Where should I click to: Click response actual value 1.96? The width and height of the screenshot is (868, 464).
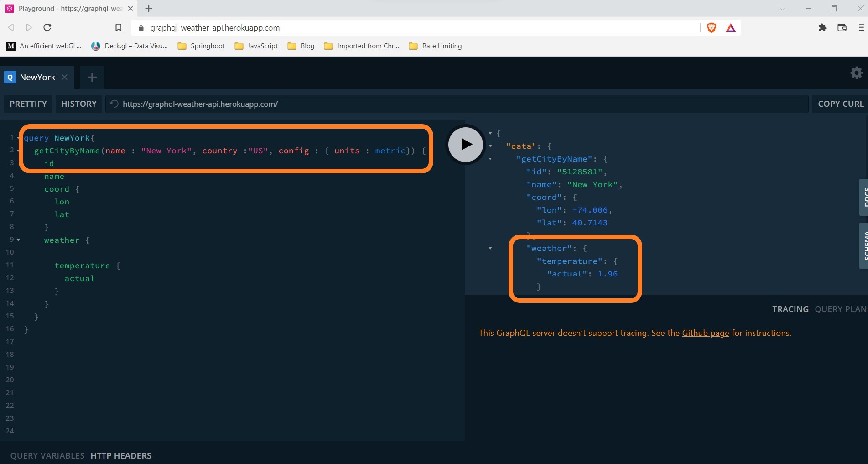tap(608, 274)
